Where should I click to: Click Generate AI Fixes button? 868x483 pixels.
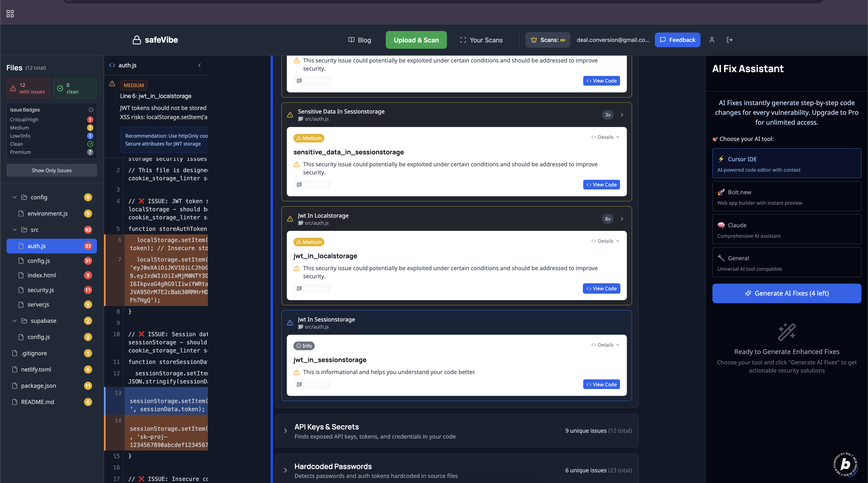[x=787, y=293]
